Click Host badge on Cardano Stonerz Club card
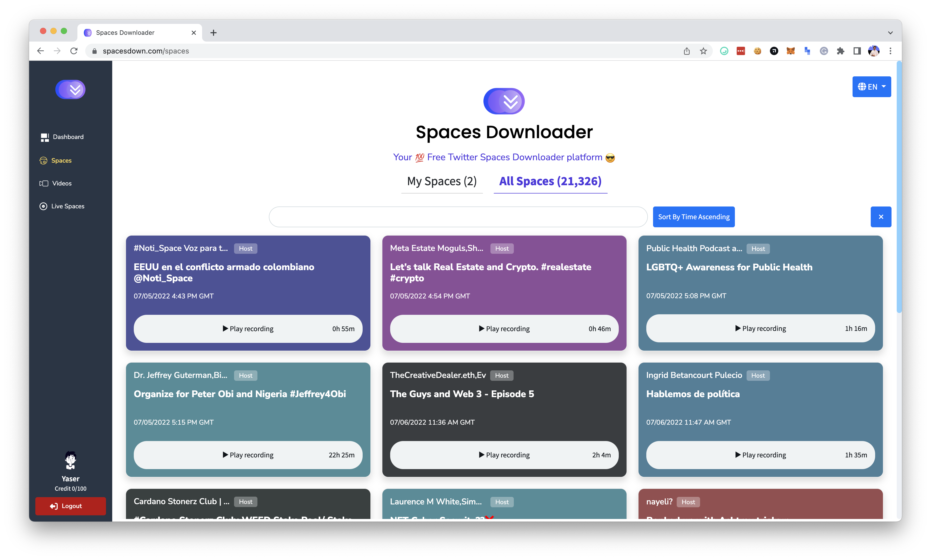This screenshot has width=931, height=560. 245,502
